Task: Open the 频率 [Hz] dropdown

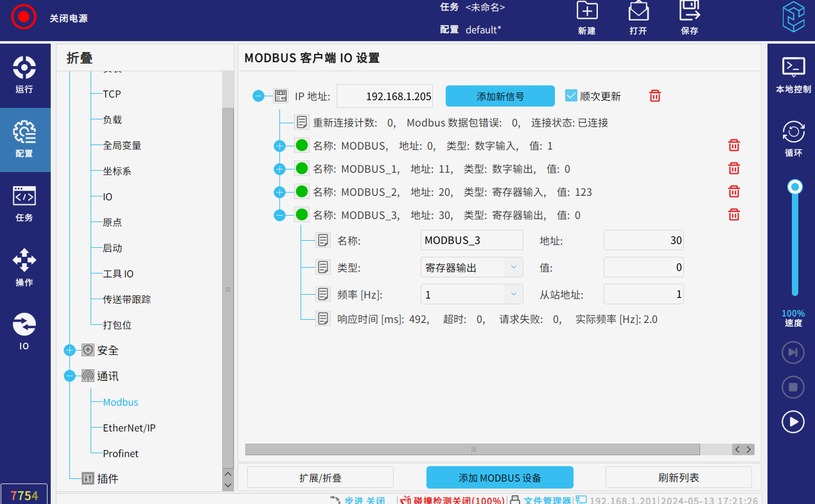Action: point(471,294)
